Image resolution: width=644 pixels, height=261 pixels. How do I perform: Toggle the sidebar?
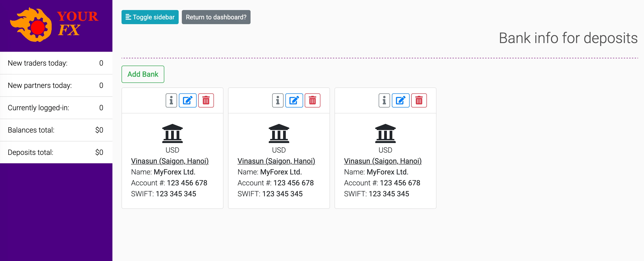pos(150,17)
